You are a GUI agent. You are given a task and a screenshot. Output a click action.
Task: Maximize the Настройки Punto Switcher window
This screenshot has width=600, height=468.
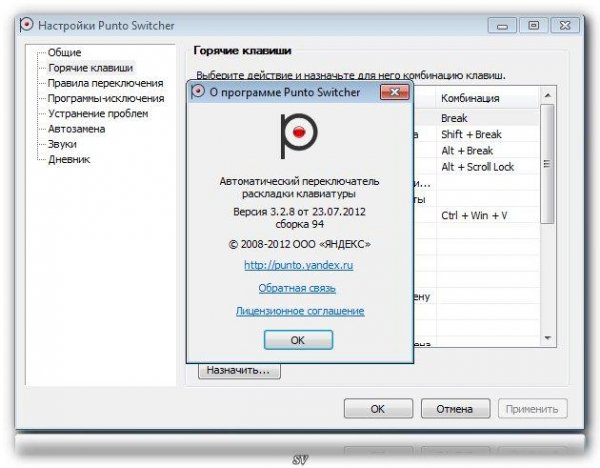[533, 26]
